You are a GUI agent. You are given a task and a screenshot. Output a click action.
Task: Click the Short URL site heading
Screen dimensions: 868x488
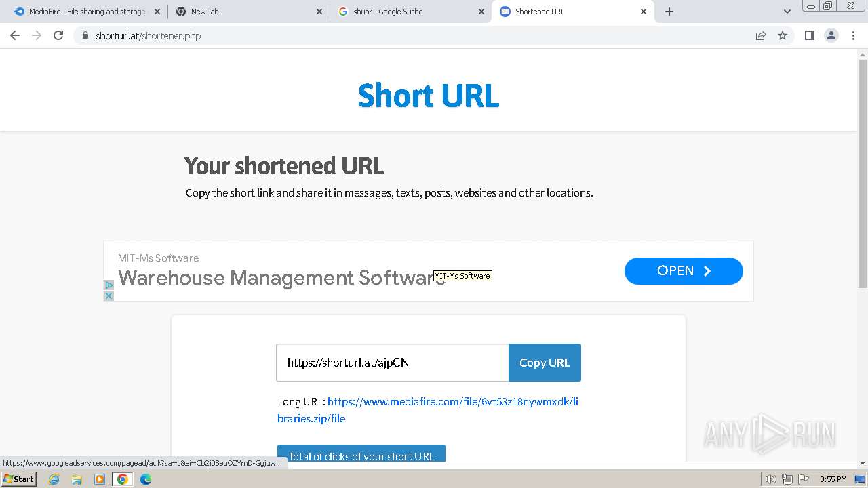coord(429,96)
